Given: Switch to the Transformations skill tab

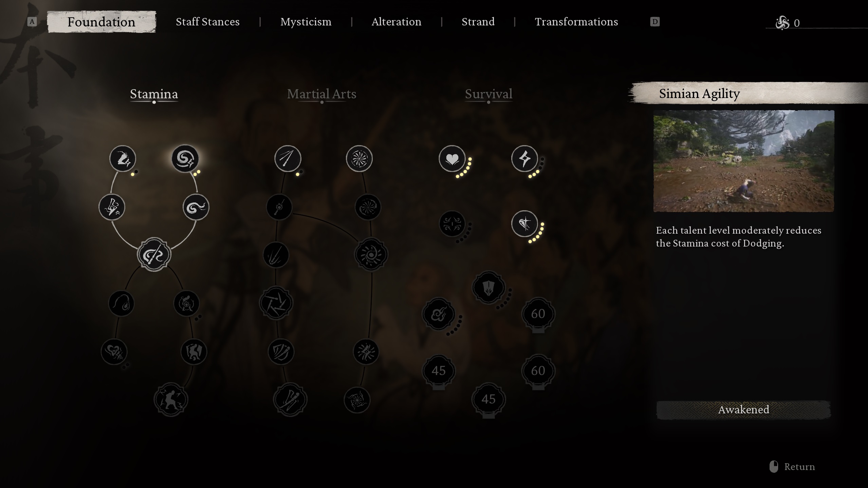Looking at the screenshot, I should point(576,21).
